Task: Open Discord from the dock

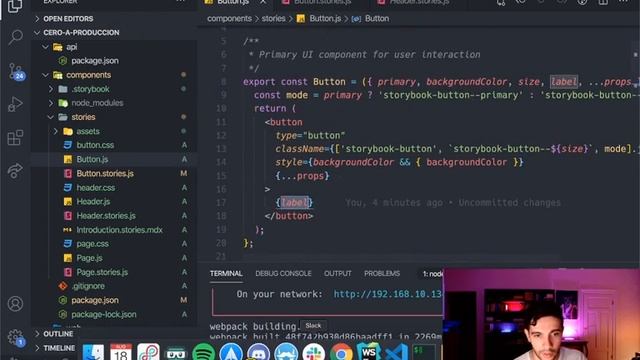Action: (x=258, y=352)
